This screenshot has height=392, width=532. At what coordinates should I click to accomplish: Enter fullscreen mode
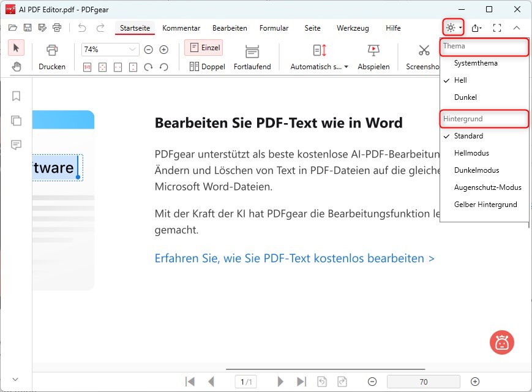pos(497,28)
